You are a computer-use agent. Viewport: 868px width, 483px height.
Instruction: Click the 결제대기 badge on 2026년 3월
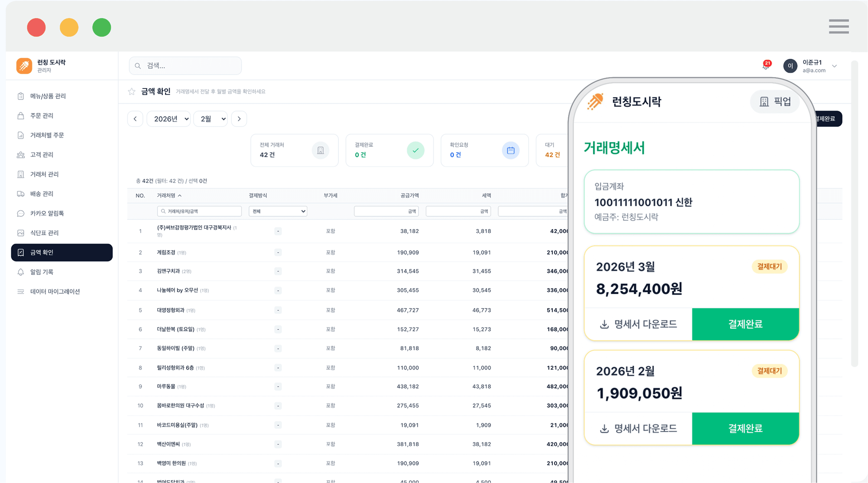click(769, 267)
